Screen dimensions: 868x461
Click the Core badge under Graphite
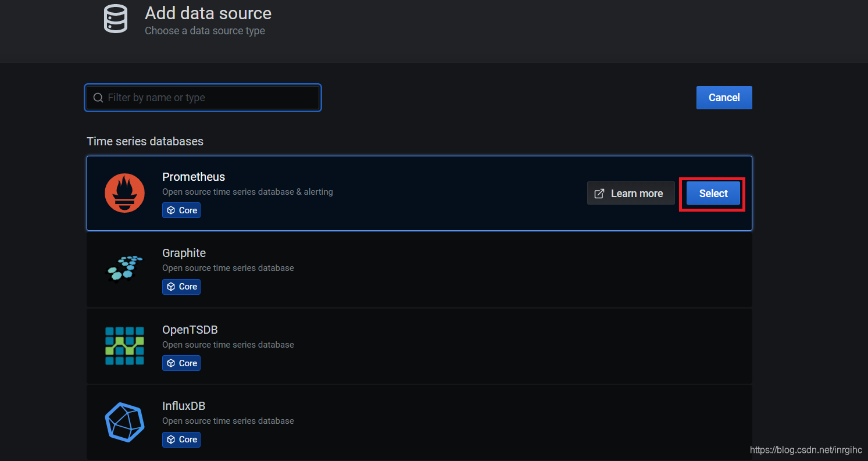(181, 287)
